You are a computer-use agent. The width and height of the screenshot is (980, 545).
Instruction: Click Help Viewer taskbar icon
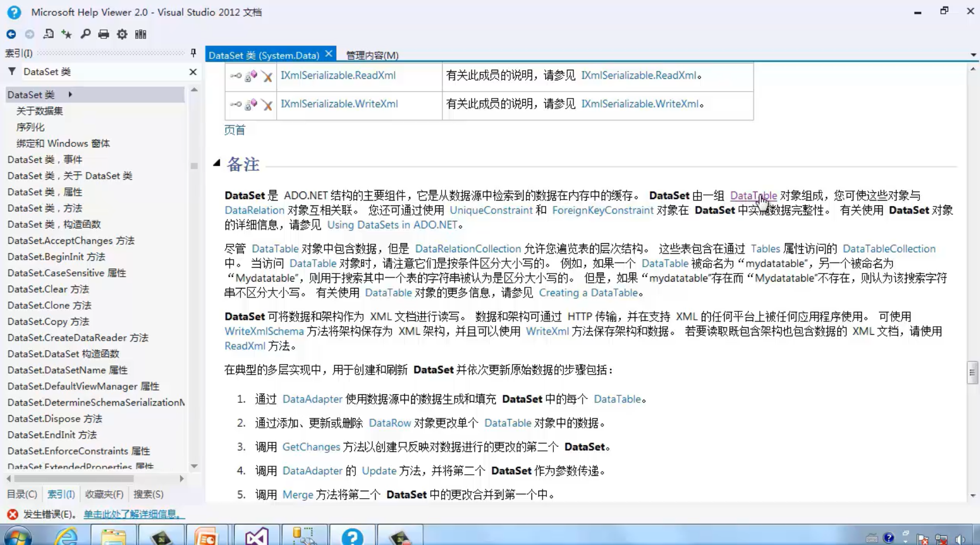(352, 536)
